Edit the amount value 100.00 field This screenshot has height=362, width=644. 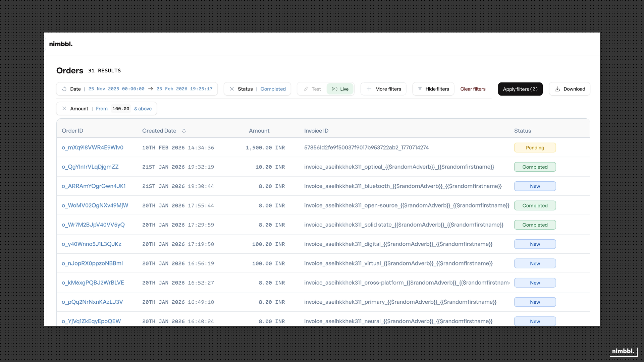pos(121,109)
